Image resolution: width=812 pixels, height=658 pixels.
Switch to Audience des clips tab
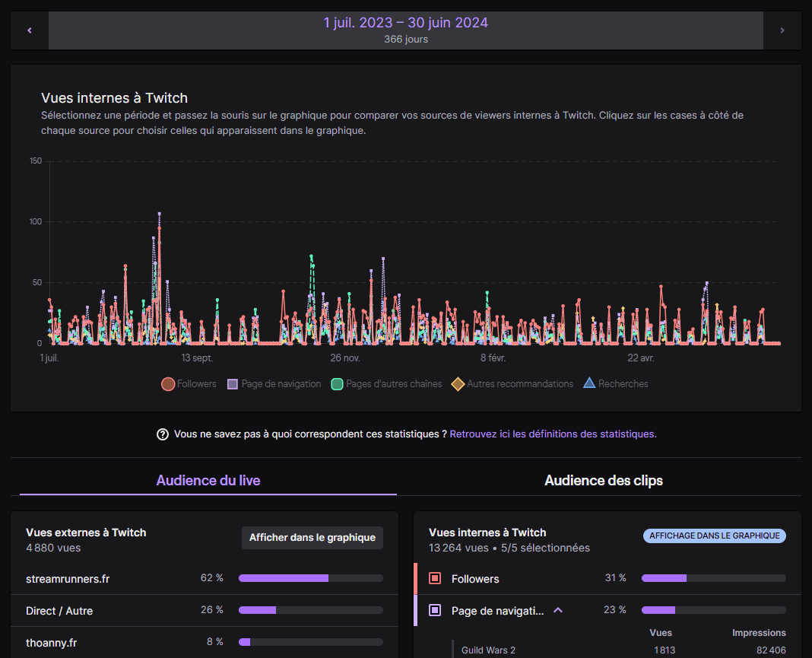point(603,481)
